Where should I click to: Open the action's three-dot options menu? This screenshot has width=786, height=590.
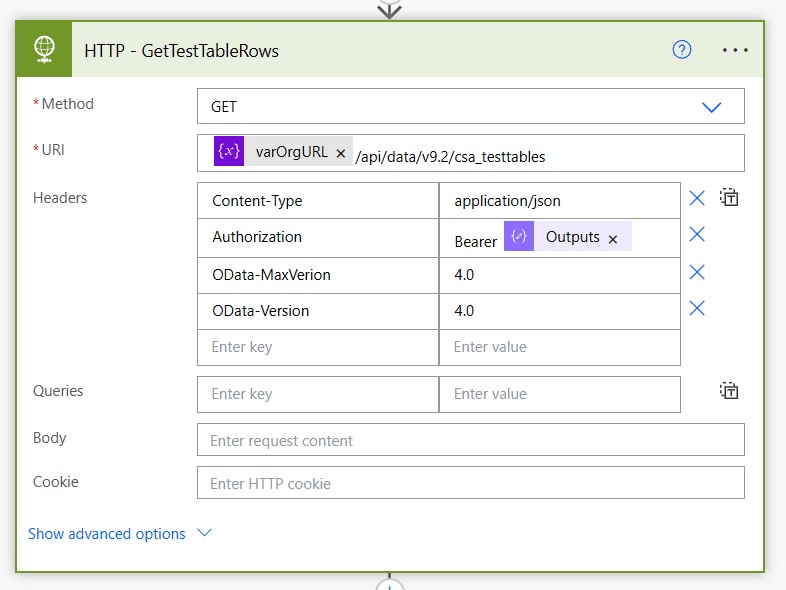735,50
